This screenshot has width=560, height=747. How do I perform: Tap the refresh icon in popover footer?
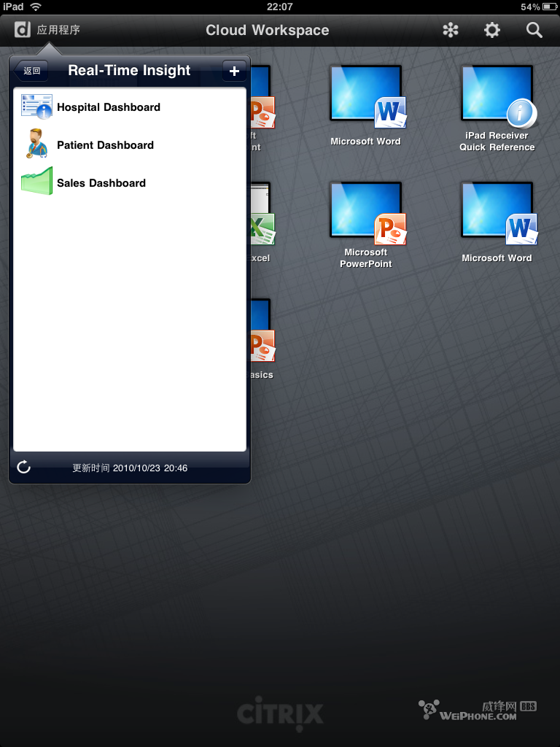click(x=24, y=467)
